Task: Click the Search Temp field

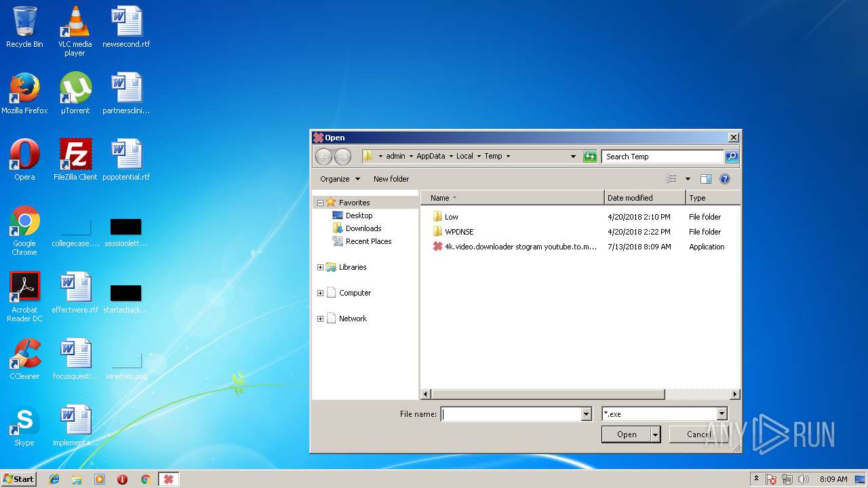Action: [663, 157]
